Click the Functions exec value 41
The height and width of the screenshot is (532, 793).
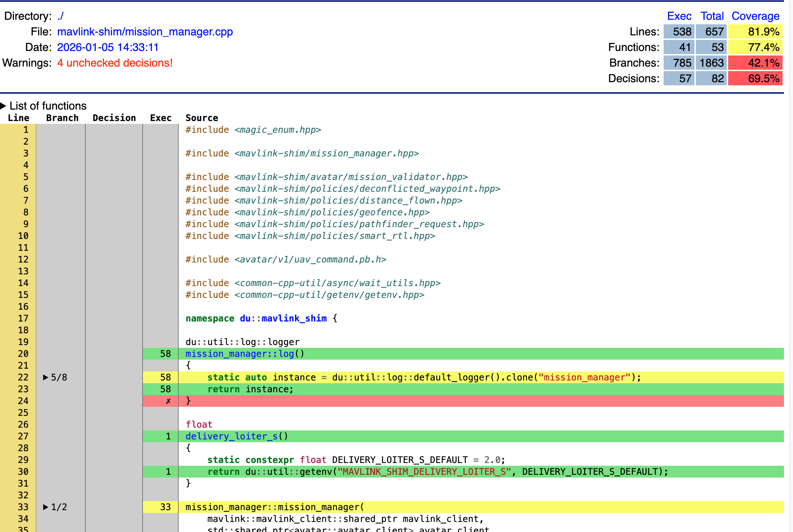(679, 47)
